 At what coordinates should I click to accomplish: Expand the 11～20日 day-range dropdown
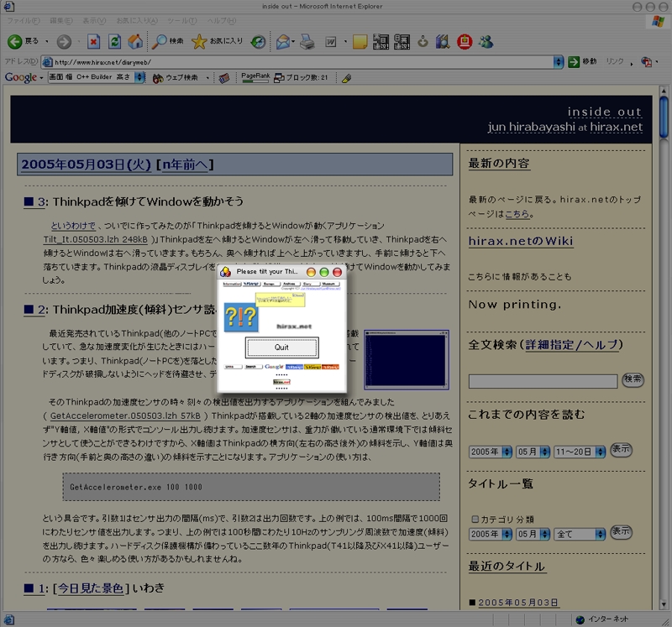pyautogui.click(x=578, y=452)
